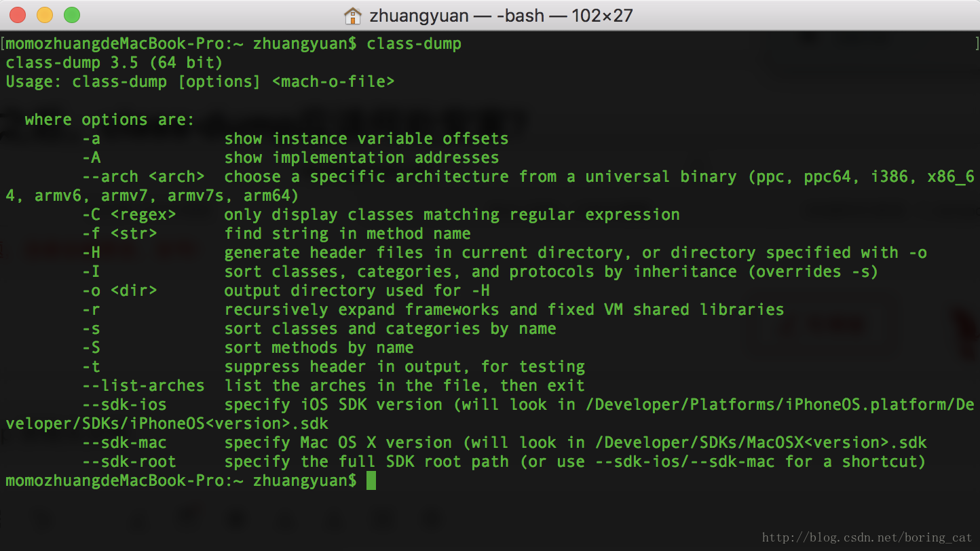Click the typed command 'class-dump' on first line
The height and width of the screenshot is (551, 980).
tap(414, 44)
